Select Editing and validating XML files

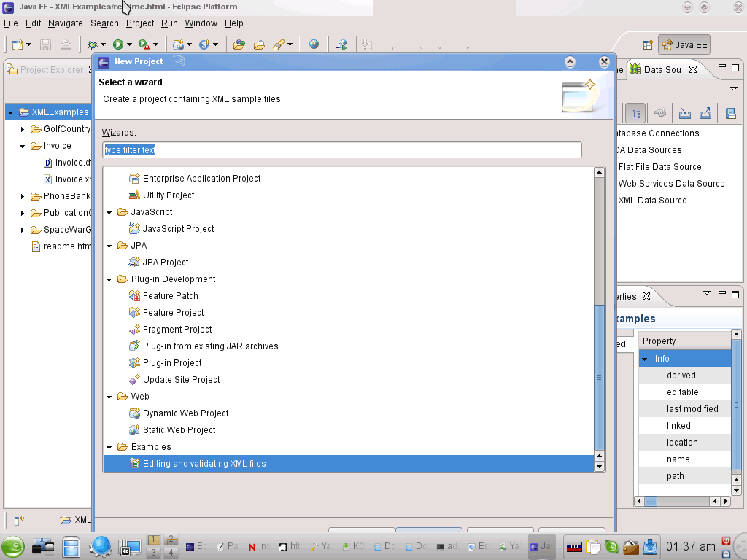click(x=349, y=463)
